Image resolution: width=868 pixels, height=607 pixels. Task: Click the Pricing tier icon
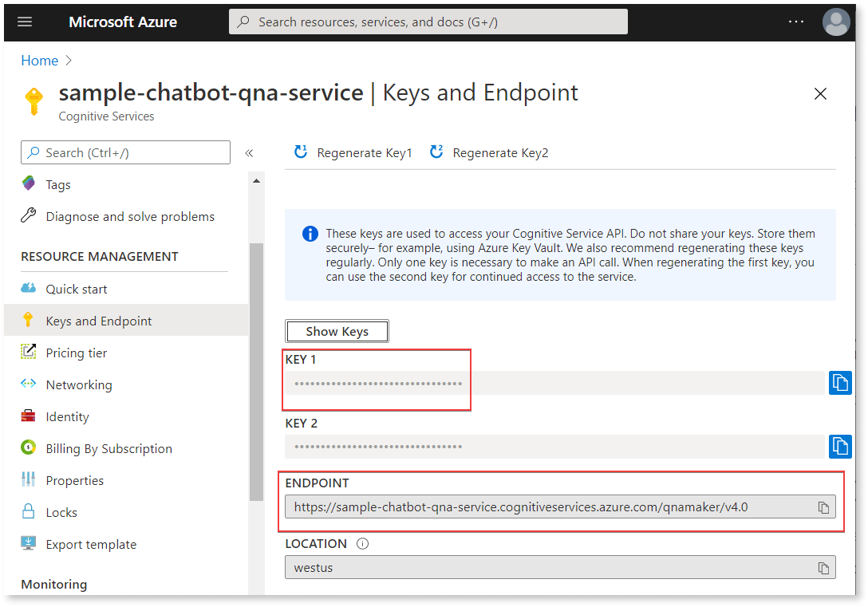pyautogui.click(x=28, y=353)
